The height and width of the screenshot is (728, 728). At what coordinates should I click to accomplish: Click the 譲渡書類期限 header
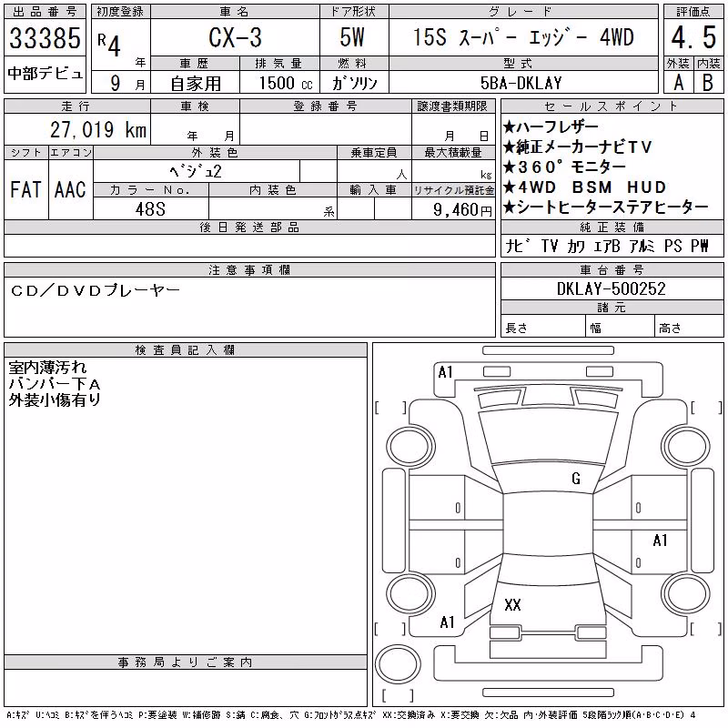pos(452,106)
